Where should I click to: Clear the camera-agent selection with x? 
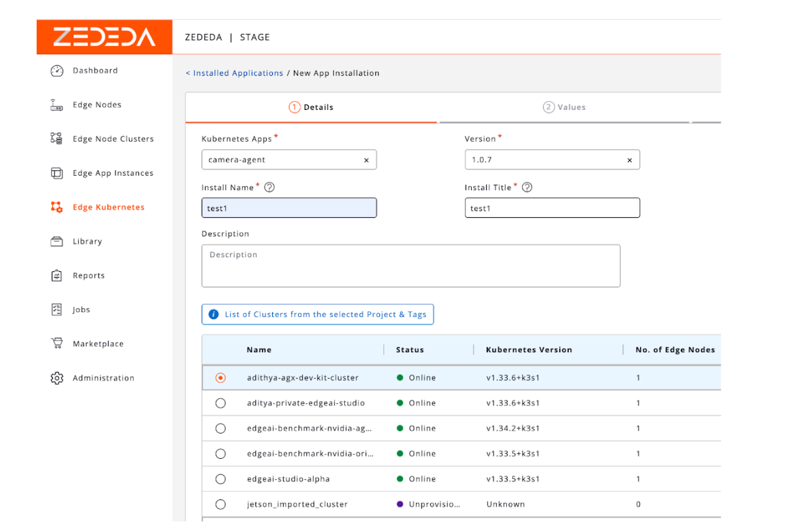[366, 161]
